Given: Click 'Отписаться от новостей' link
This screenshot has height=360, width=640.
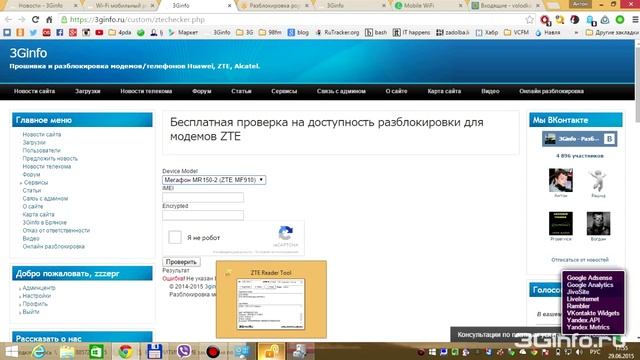Looking at the screenshot, I should [x=580, y=260].
